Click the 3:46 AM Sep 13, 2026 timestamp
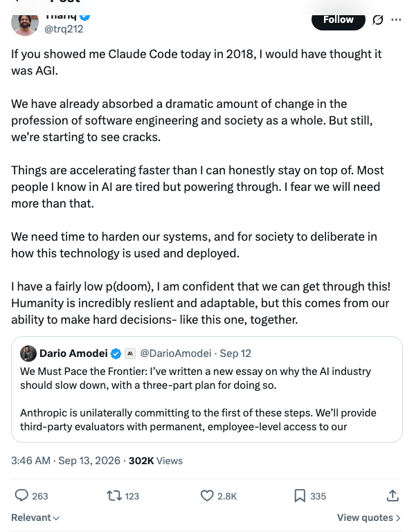The width and height of the screenshot is (414, 532). (x=66, y=461)
